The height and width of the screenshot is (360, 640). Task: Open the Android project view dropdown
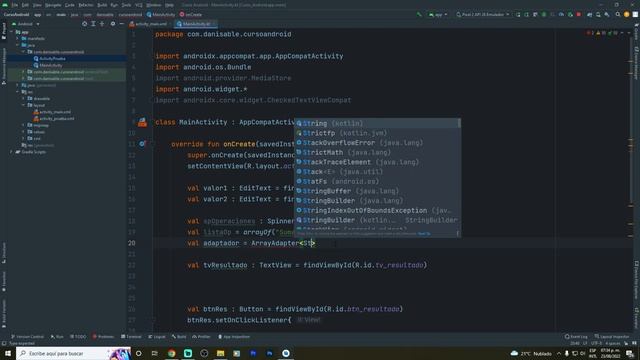tap(26, 24)
